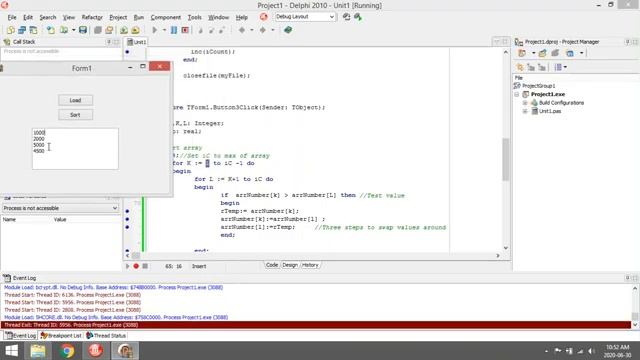Click the green Run arrow icon
640x360 pixels.
155,30
